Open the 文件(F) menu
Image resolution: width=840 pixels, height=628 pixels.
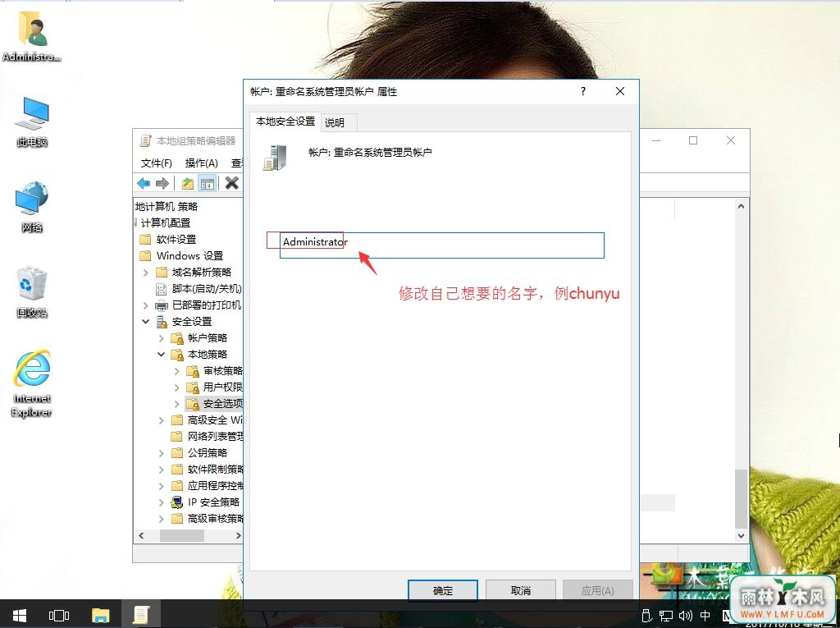(156, 163)
